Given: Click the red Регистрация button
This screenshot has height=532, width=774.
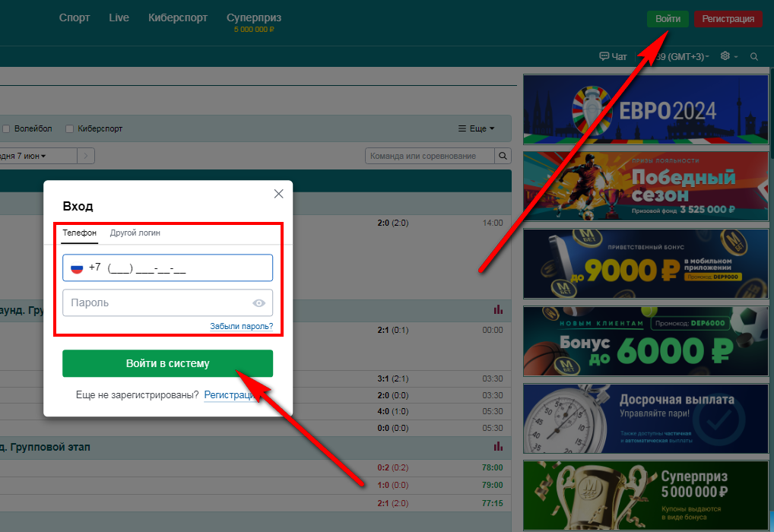Looking at the screenshot, I should pyautogui.click(x=728, y=19).
